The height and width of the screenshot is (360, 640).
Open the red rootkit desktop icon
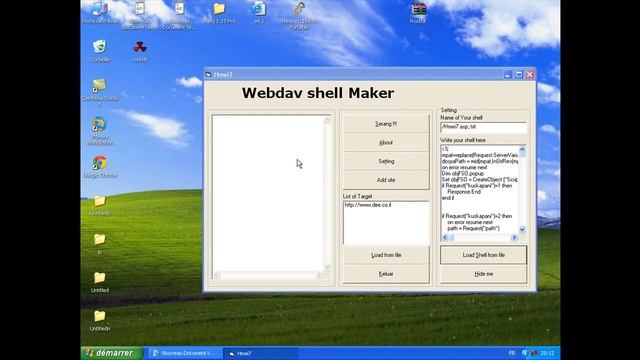140,51
